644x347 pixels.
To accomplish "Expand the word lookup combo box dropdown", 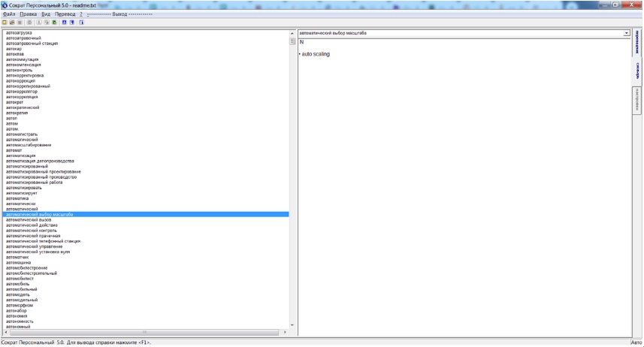I will (626, 34).
